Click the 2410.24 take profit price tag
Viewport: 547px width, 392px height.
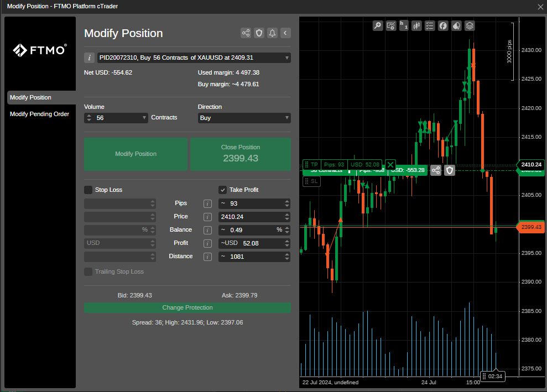pyautogui.click(x=531, y=165)
